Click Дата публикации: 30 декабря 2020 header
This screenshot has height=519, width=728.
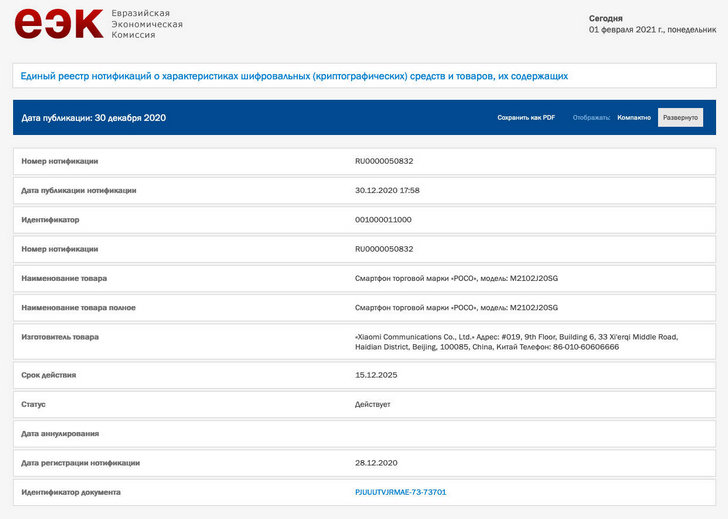point(93,118)
